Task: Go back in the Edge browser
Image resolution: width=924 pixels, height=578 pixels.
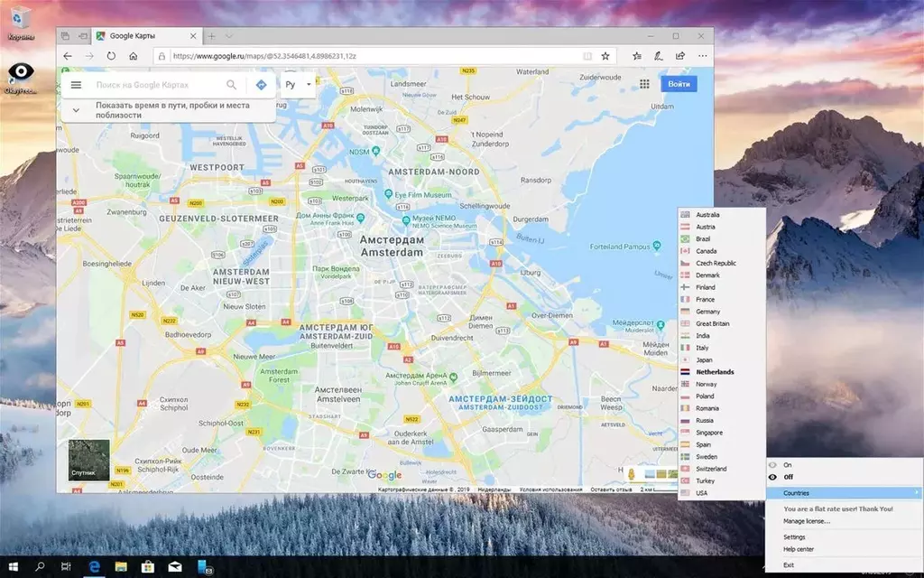Action: tap(68, 56)
